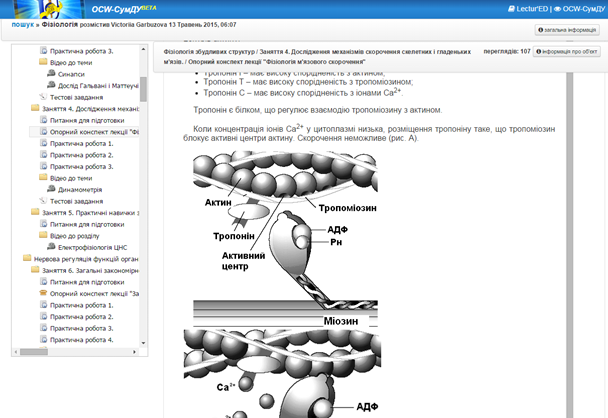Click the 'Нервова регуляція функцій орган' folder icon
The height and width of the screenshot is (418, 608).
27,258
